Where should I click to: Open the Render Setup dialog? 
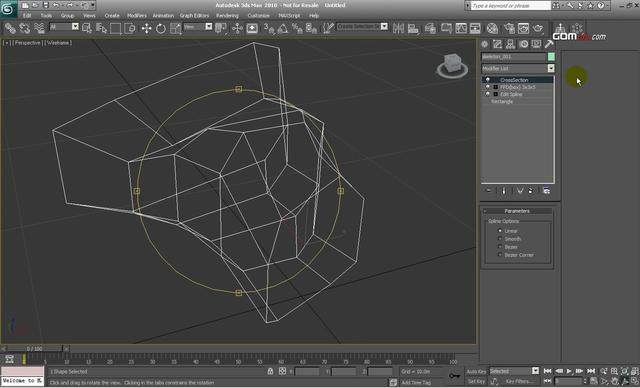(x=509, y=28)
